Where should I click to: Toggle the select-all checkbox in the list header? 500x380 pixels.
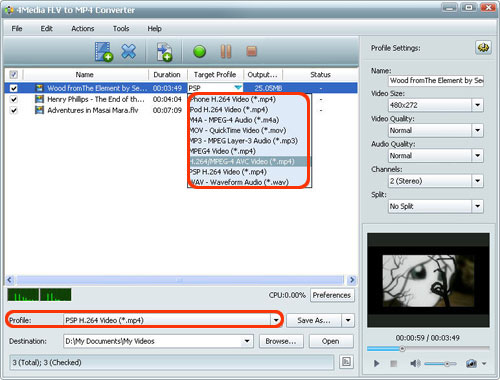click(x=14, y=74)
